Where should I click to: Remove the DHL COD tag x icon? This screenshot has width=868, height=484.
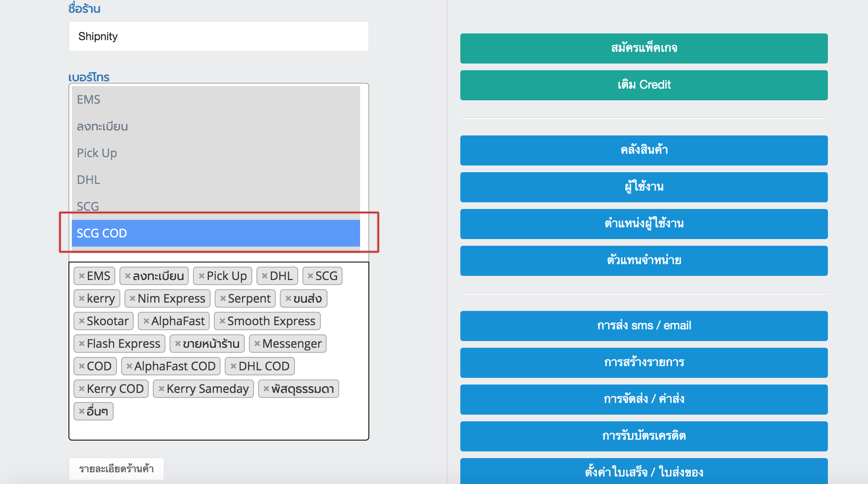pos(233,367)
